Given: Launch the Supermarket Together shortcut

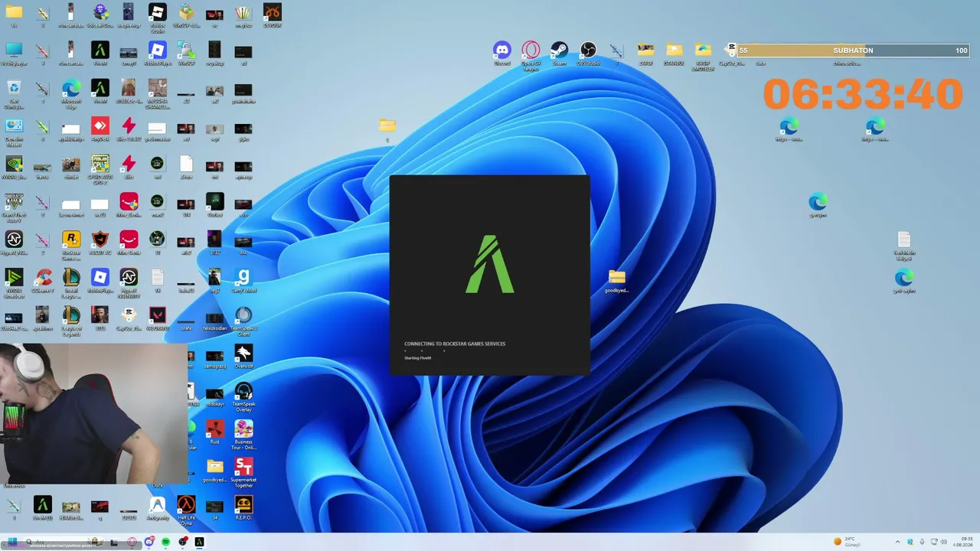Looking at the screenshot, I should click(x=243, y=472).
